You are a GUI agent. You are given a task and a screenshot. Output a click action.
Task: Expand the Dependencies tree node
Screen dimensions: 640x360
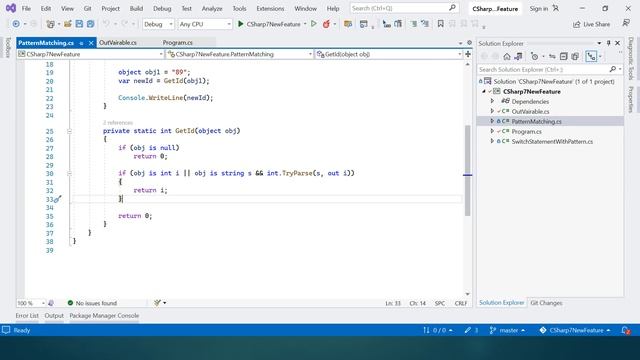(492, 101)
